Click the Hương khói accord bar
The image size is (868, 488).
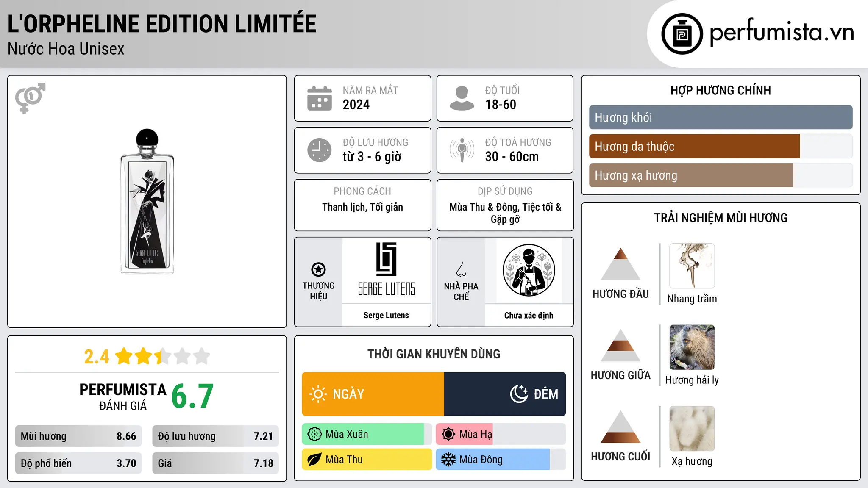click(721, 117)
